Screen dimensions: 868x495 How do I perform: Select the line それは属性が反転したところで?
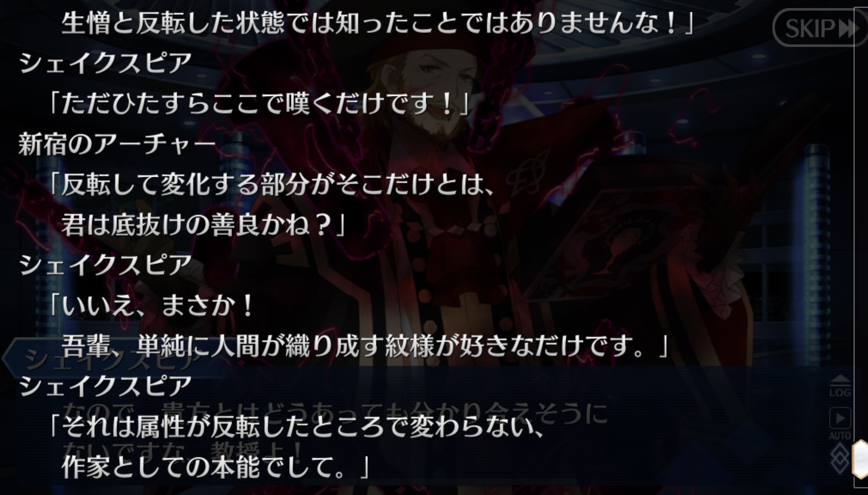point(295,426)
